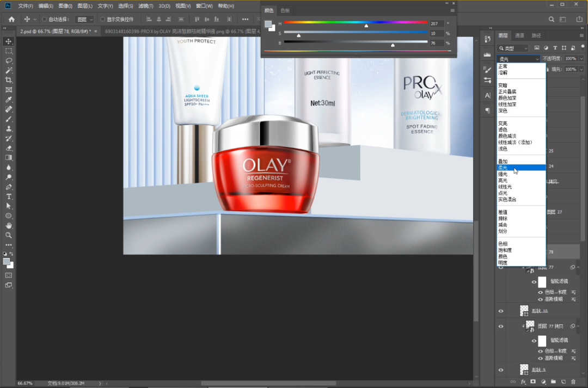Open the 滤镜(T) menu
This screenshot has width=588, height=388.
coord(146,6)
